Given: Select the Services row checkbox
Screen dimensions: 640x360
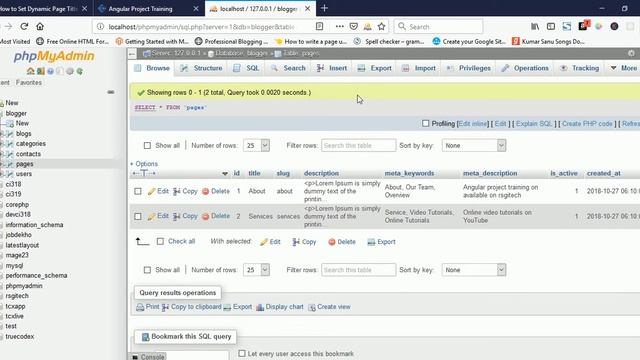Looking at the screenshot, I should click(x=138, y=216).
